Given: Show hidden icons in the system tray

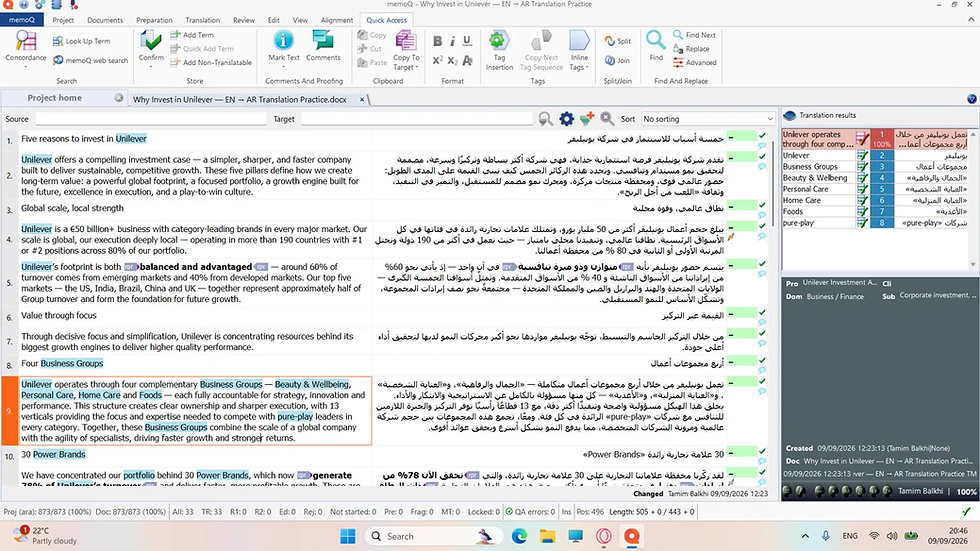Looking at the screenshot, I should tap(805, 536).
